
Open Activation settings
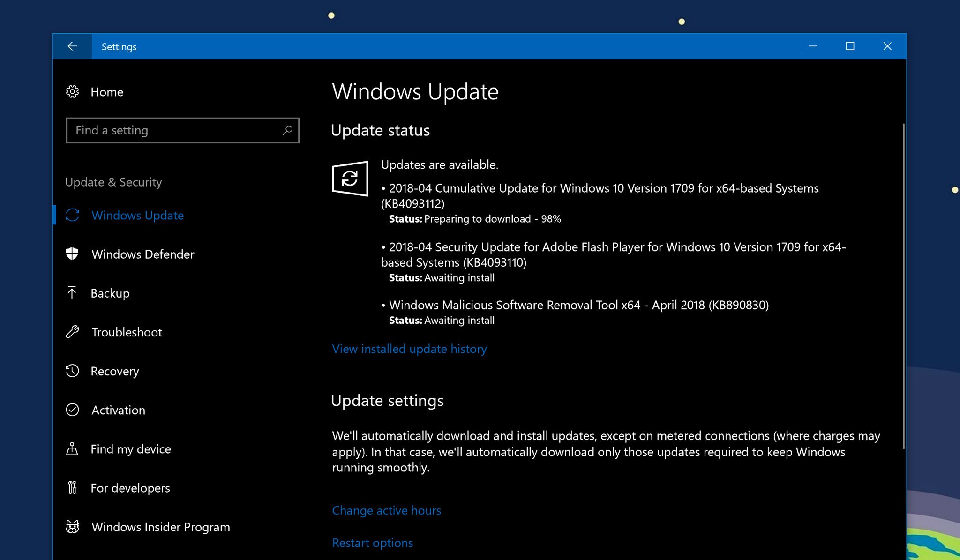click(118, 410)
